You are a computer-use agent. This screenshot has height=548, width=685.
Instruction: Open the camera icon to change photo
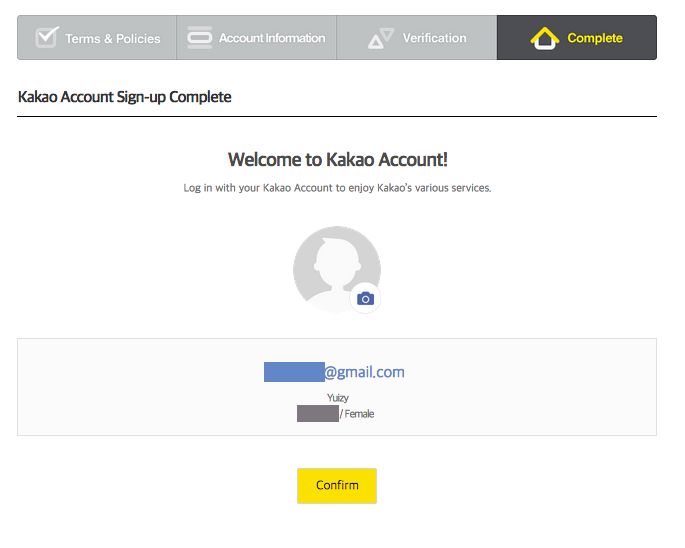(x=365, y=298)
